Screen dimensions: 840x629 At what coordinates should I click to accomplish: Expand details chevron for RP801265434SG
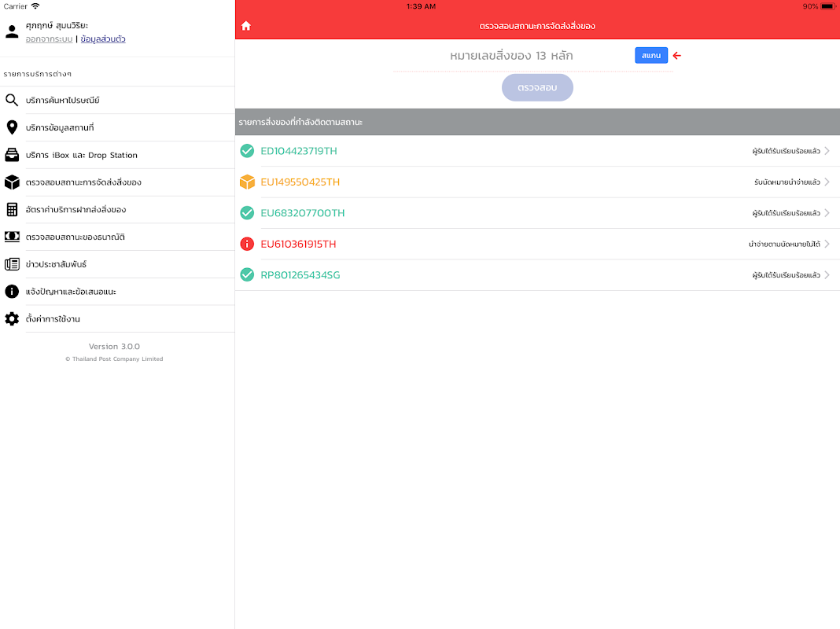coord(827,275)
